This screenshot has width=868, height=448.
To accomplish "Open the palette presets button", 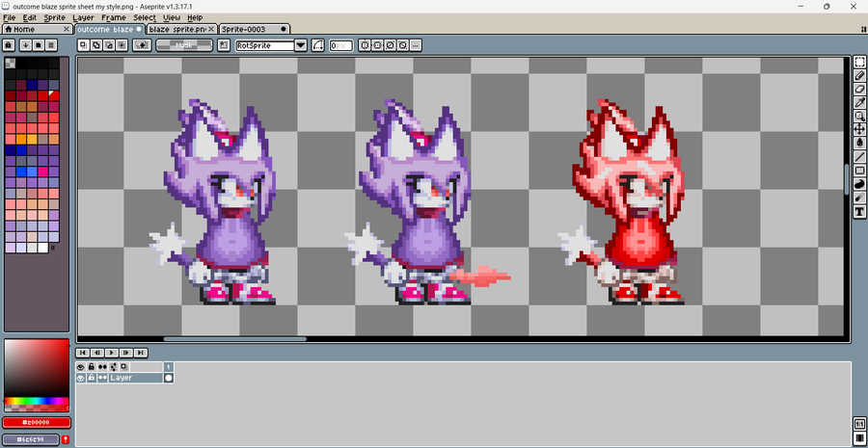I will tap(39, 45).
